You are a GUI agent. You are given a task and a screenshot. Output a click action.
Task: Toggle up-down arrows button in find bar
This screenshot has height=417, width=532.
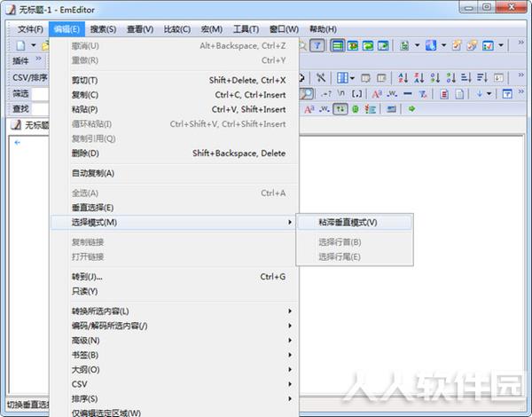[x=340, y=109]
